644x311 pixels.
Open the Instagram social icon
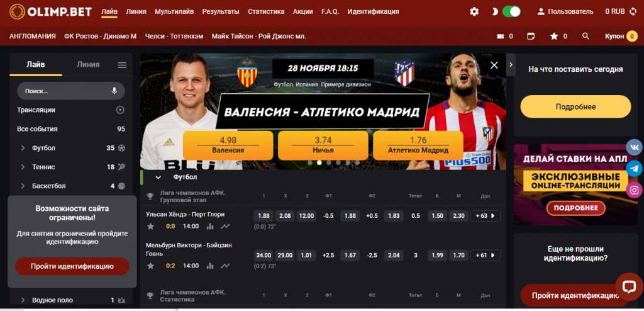pyautogui.click(x=635, y=190)
